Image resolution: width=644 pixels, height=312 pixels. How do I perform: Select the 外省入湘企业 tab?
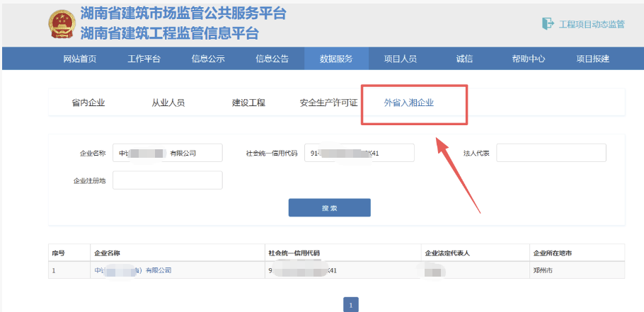click(408, 103)
